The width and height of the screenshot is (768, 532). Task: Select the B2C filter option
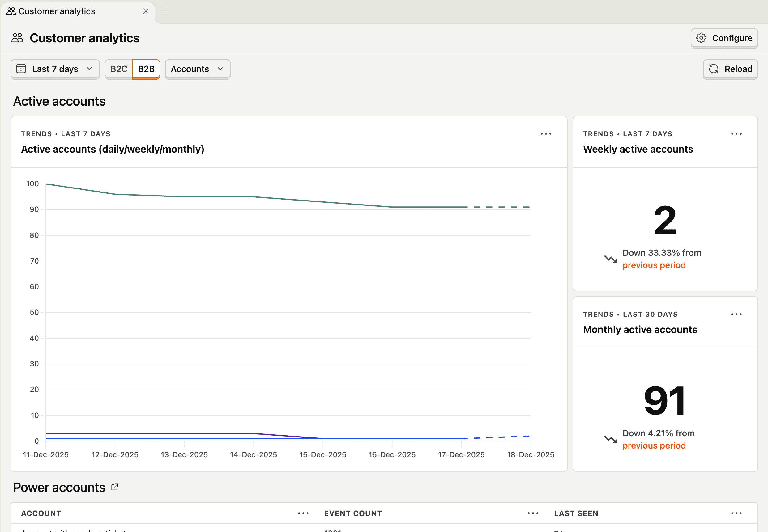click(119, 69)
